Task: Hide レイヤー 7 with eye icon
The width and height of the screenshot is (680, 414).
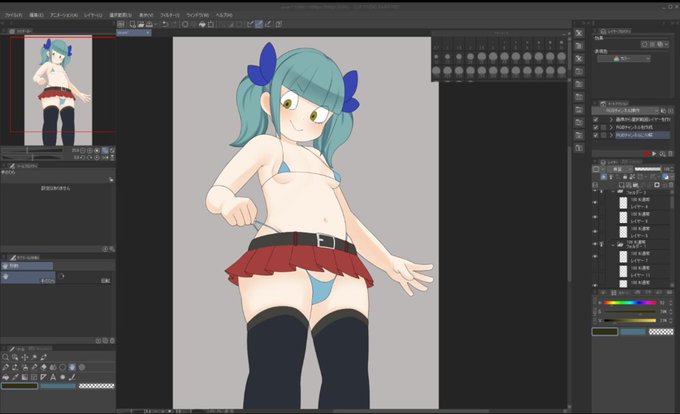Action: click(x=595, y=256)
